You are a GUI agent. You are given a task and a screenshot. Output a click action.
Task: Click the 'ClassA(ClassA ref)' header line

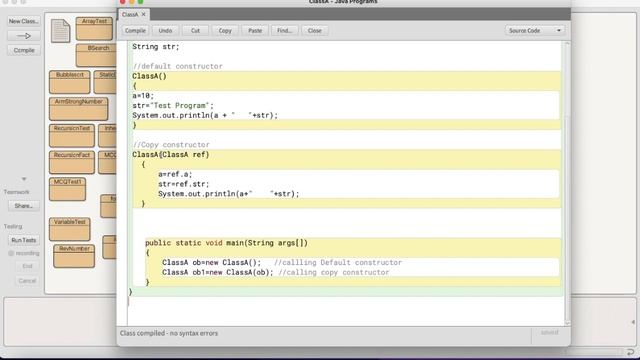(x=171, y=154)
